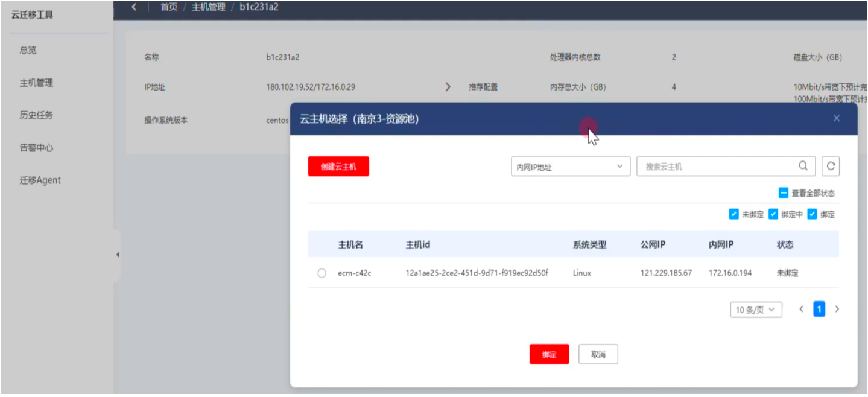The height and width of the screenshot is (397, 868).
Task: Click the name value b1c231a2
Action: 283,57
